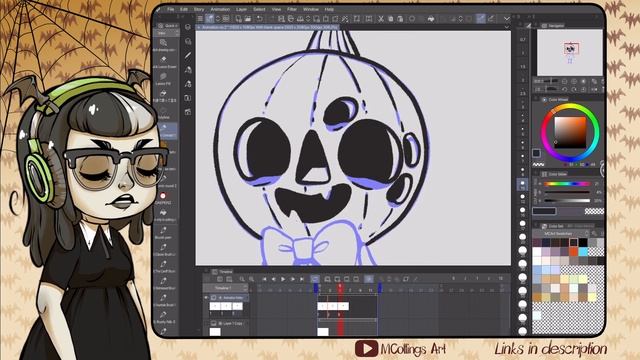Viewport: 640px width, 360px height.
Task: Select the Animation folder track in Timeline
Action: point(229,298)
